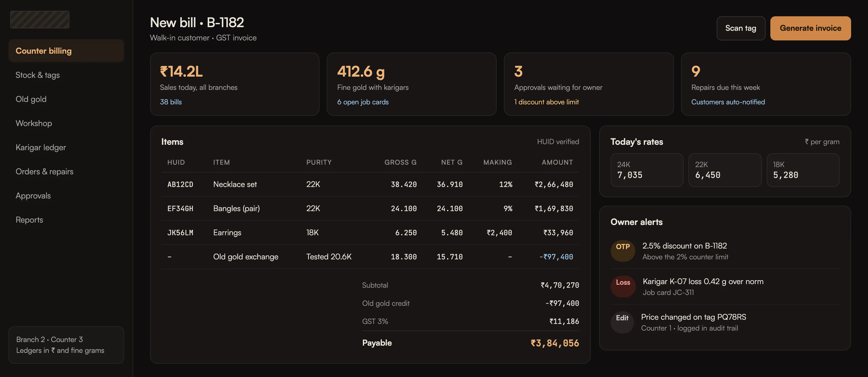Click the OTP alert badge

pyautogui.click(x=623, y=251)
